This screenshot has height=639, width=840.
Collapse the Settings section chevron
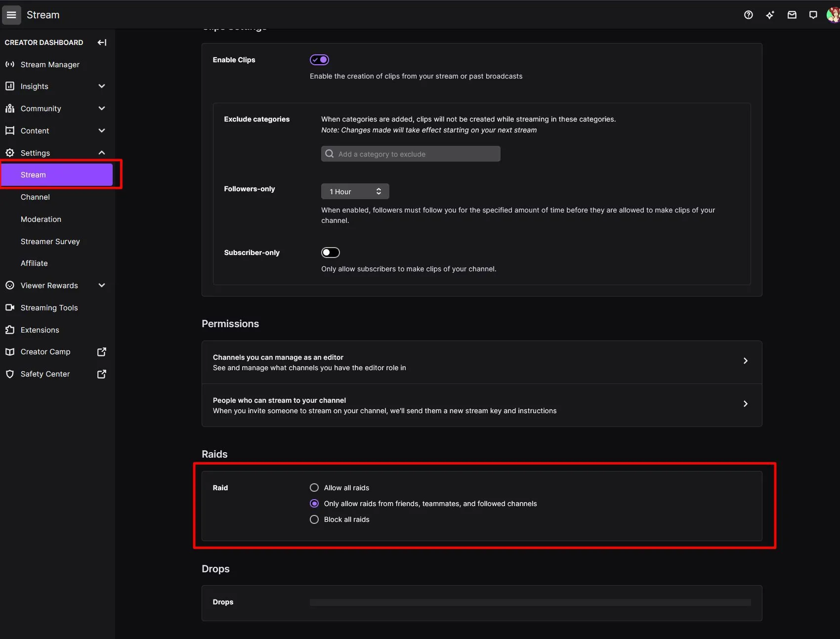point(102,153)
